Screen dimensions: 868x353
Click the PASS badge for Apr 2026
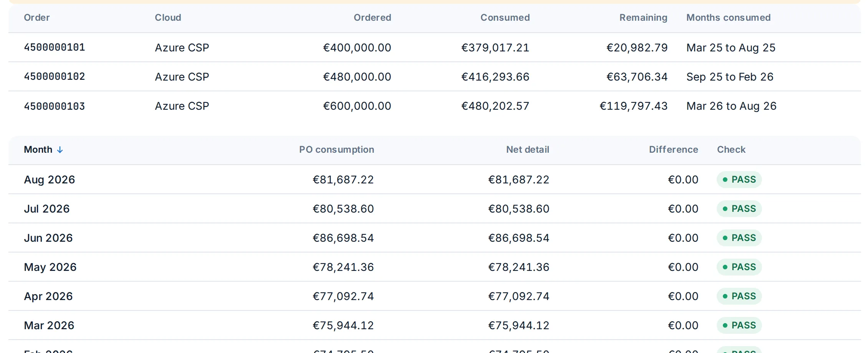739,296
